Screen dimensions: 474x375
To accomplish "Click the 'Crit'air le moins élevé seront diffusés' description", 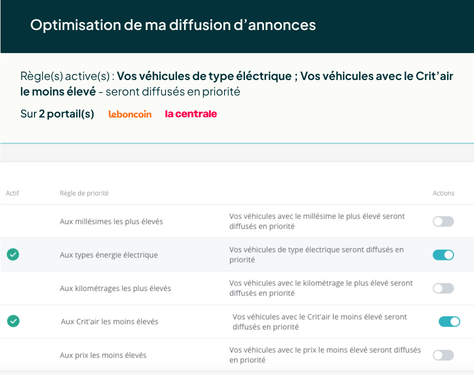I will (320, 322).
